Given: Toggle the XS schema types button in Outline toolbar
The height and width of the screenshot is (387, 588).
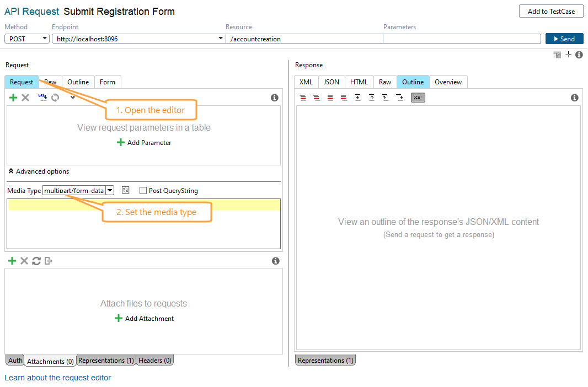Looking at the screenshot, I should pyautogui.click(x=418, y=98).
